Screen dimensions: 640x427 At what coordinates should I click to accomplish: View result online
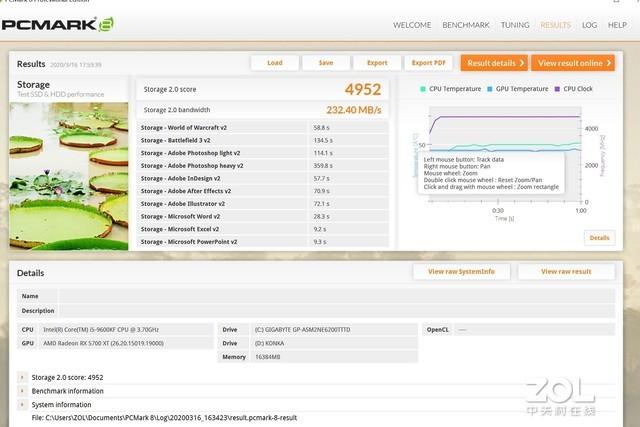pyautogui.click(x=573, y=63)
